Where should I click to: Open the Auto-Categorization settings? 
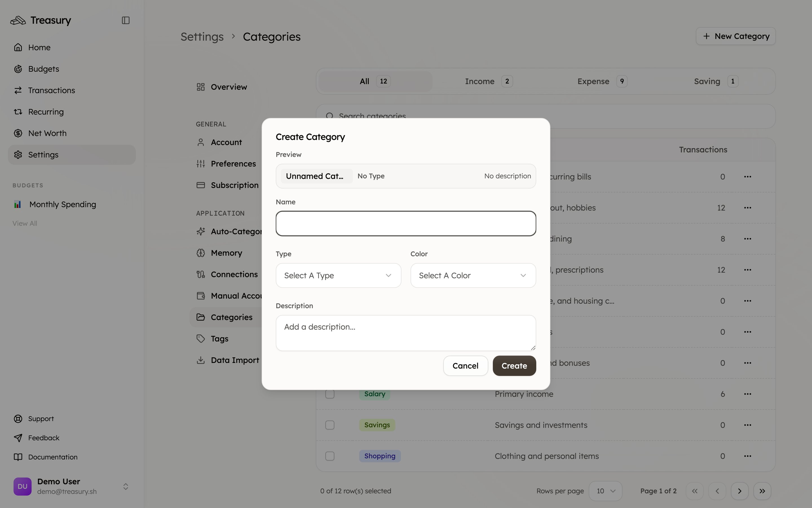pos(226,231)
